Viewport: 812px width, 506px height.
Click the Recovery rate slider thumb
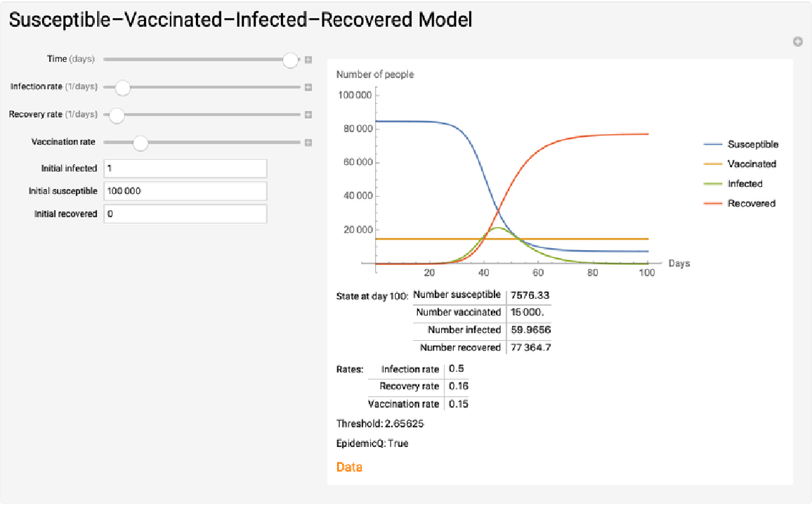coord(117,115)
